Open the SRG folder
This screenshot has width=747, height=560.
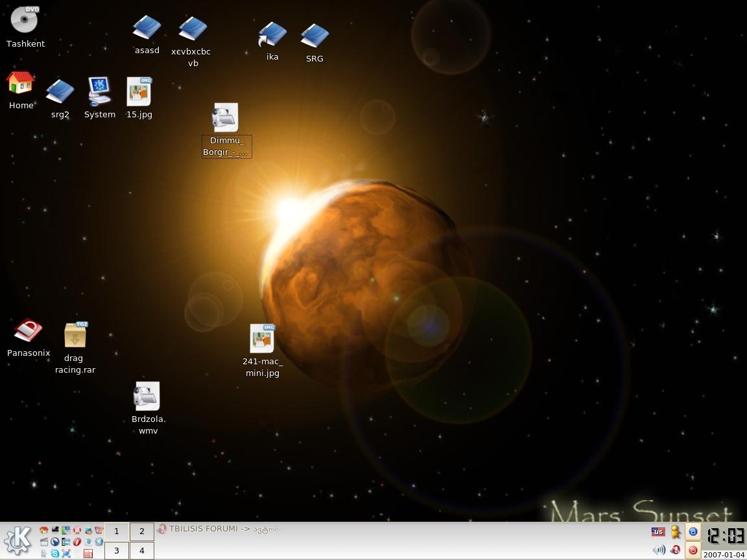pyautogui.click(x=314, y=36)
